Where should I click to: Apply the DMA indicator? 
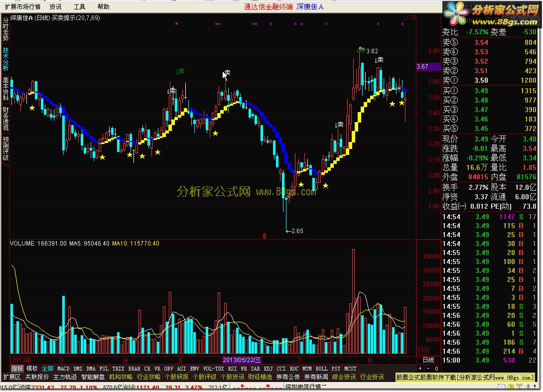point(91,369)
